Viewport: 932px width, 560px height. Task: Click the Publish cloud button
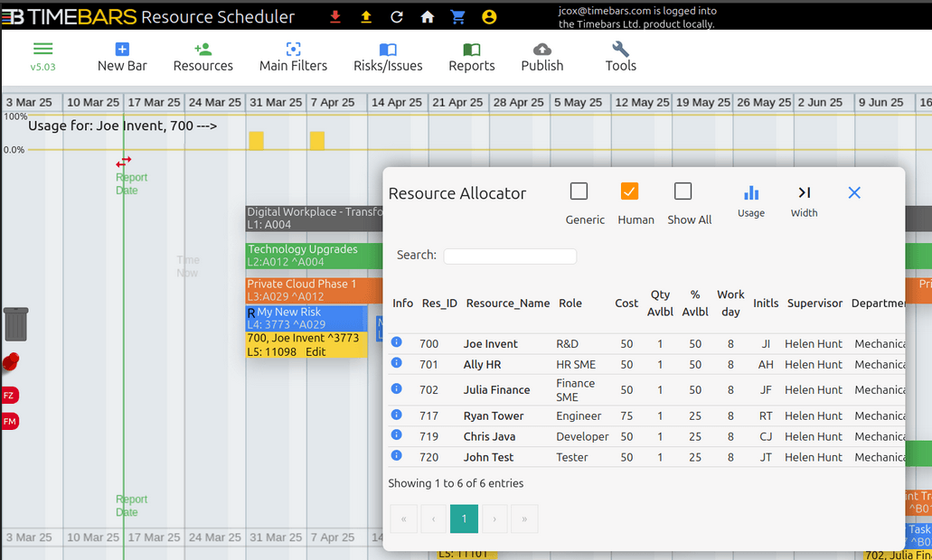542,57
